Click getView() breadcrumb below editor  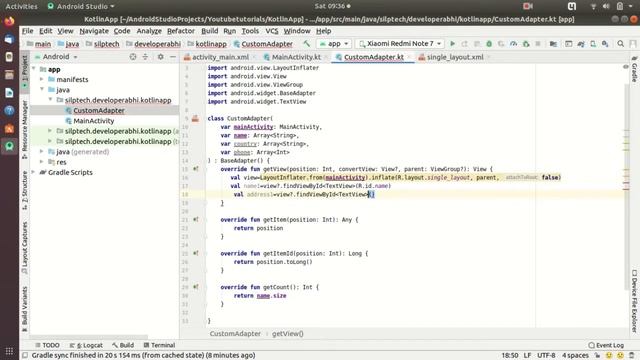[288, 333]
